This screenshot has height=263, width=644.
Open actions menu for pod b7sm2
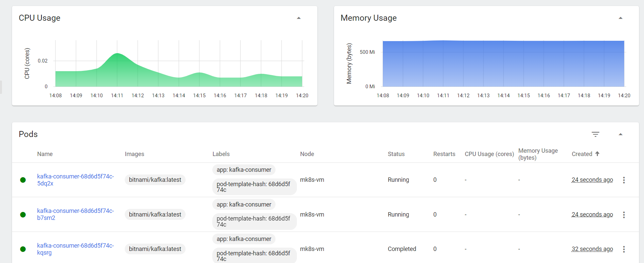[x=624, y=215]
